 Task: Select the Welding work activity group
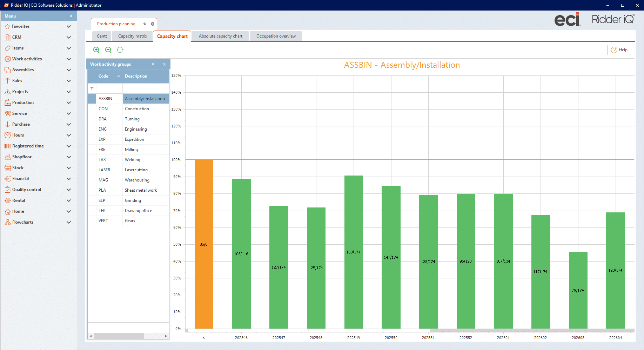[x=133, y=160]
